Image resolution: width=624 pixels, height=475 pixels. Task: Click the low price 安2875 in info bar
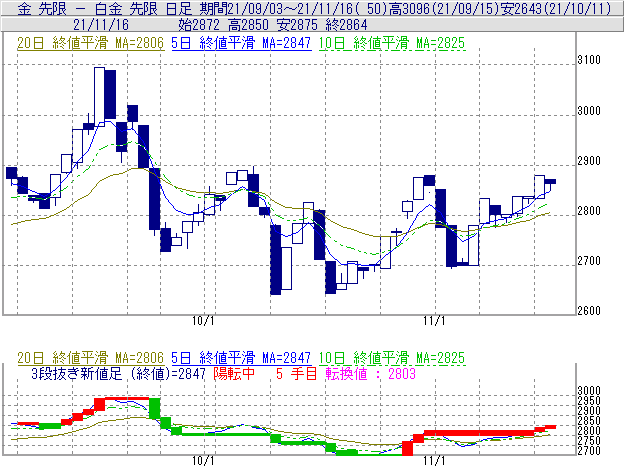pos(297,25)
